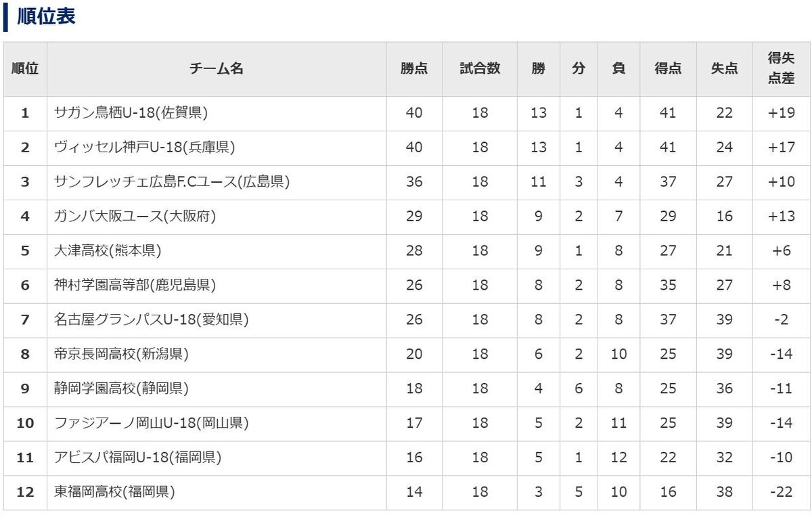Screen dimensions: 812x515
Task: Click the 失点 column header
Action: point(724,68)
